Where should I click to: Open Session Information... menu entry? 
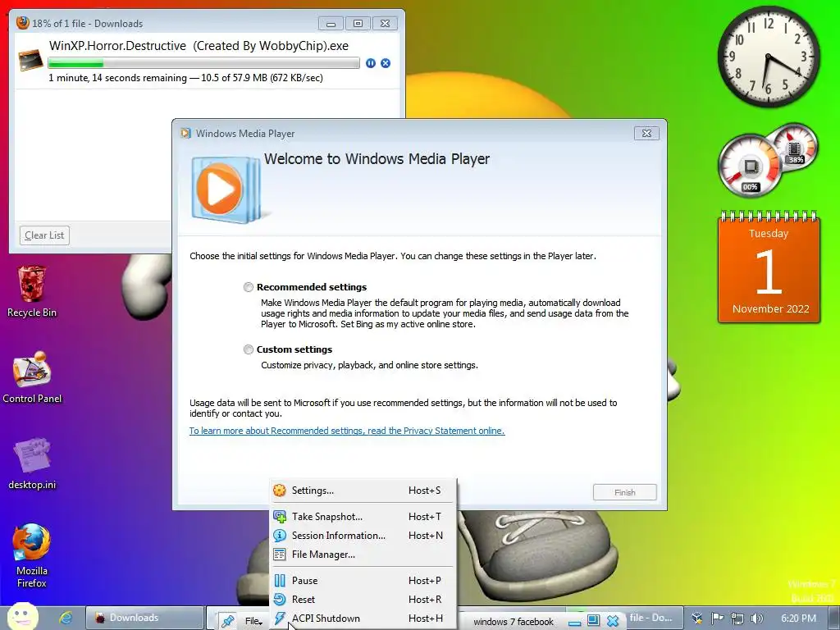pos(363,535)
